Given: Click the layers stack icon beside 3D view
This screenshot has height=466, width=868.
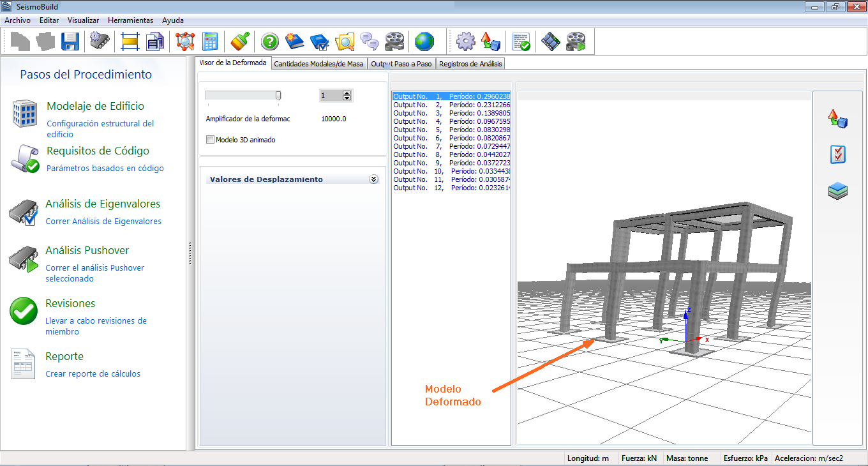Looking at the screenshot, I should click(837, 191).
